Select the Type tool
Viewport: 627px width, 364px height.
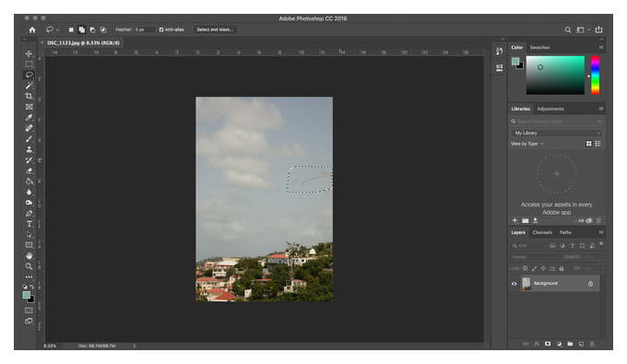[x=30, y=224]
